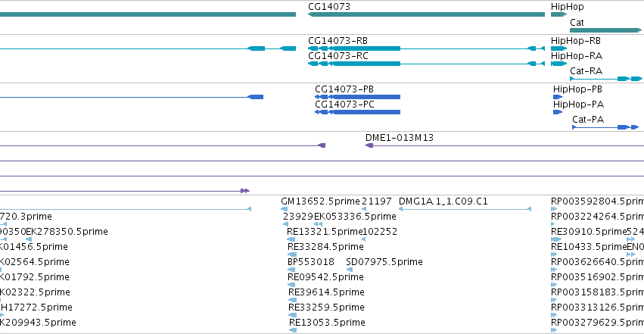Click the long teal CG14073 gene bar
This screenshot has width=644, height=334.
[x=426, y=15]
